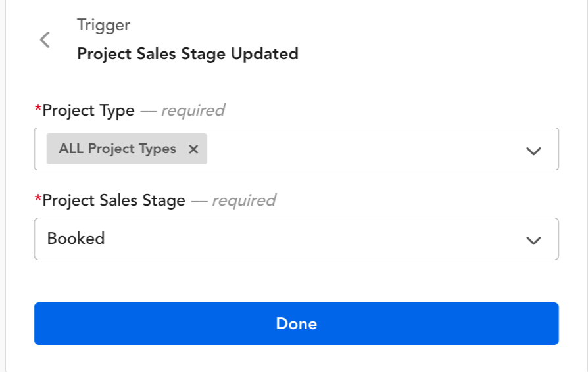Click the Project Type field label

tap(88, 110)
